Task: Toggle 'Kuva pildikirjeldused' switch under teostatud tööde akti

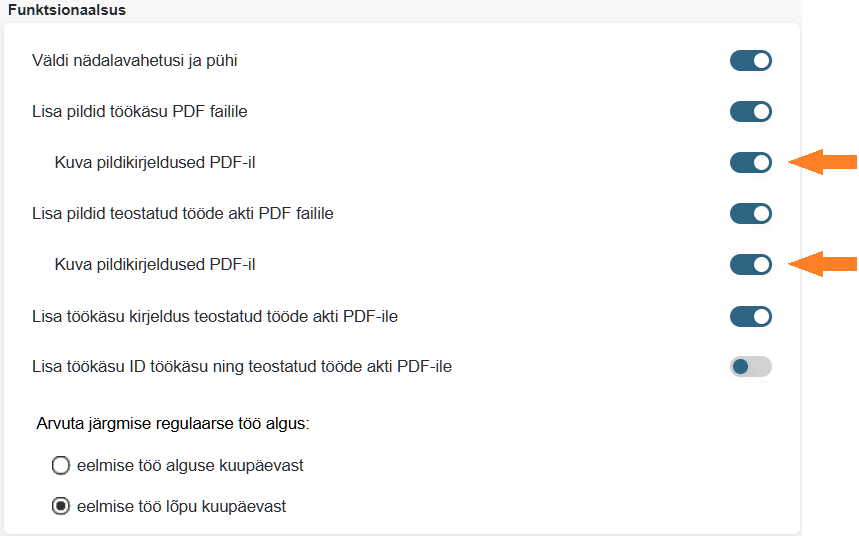Action: click(750, 264)
